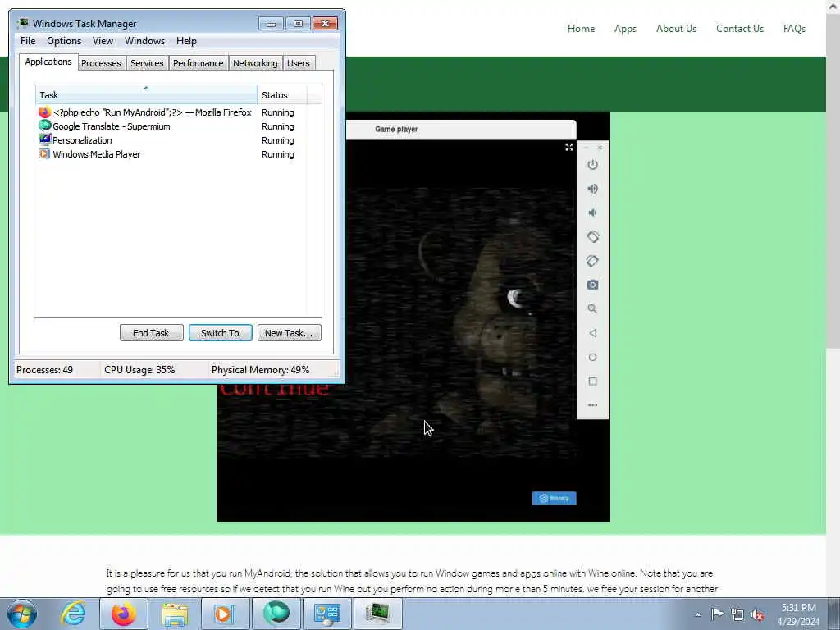This screenshot has height=630, width=840.
Task: Switch to the Networking tab
Action: coord(255,63)
